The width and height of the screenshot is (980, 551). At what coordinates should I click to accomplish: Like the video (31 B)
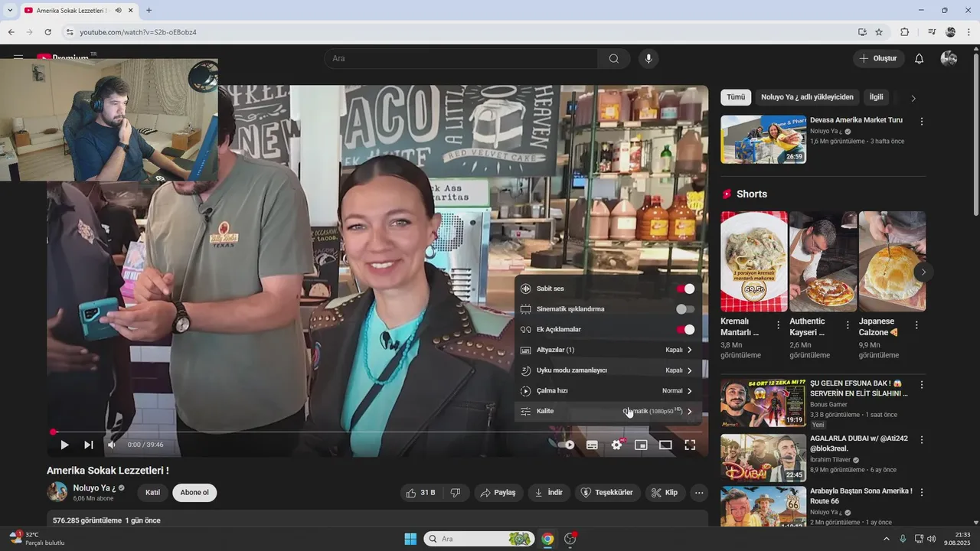(x=421, y=493)
